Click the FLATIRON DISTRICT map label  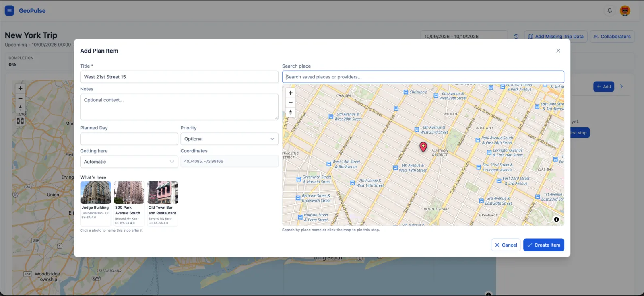tap(440, 152)
